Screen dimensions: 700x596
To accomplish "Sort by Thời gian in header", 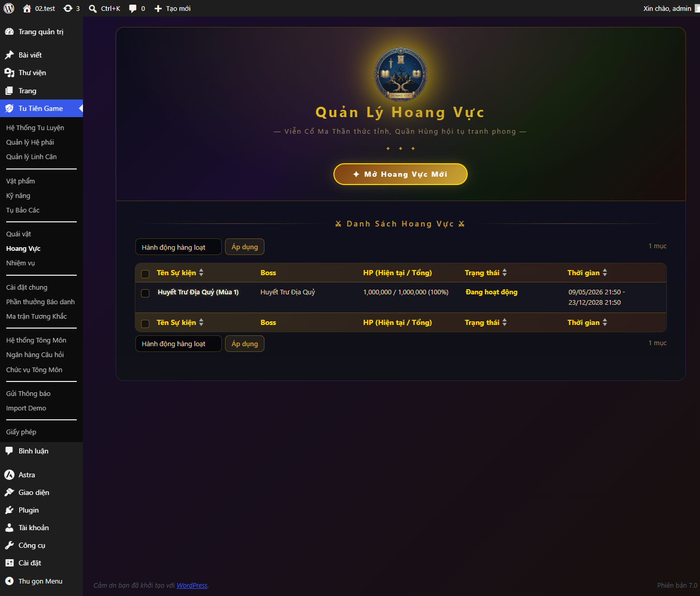I will pos(587,273).
